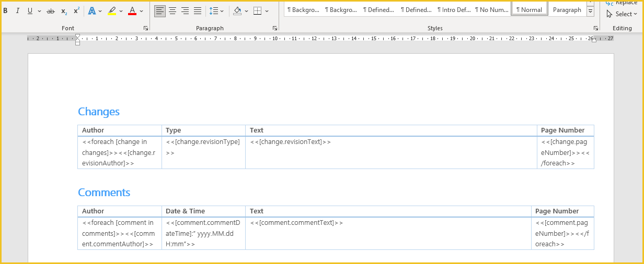Click the Line and Paragraph Spacing icon
644x264 pixels.
[213, 10]
